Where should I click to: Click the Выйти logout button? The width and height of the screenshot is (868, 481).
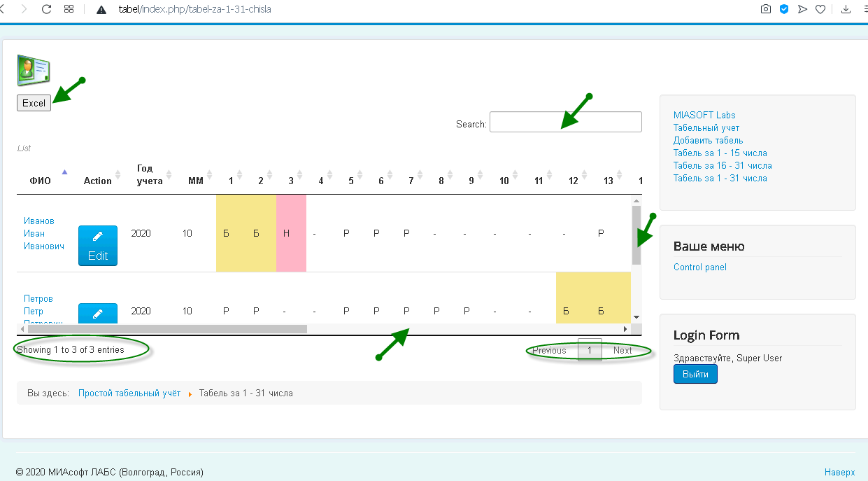(x=695, y=374)
